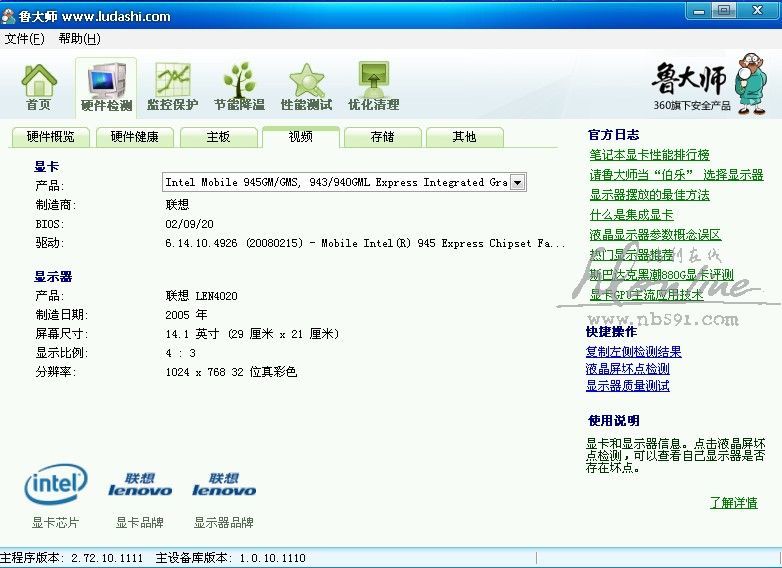This screenshot has height=568, width=782.
Task: Click the 使用说明 heading
Action: 613,420
